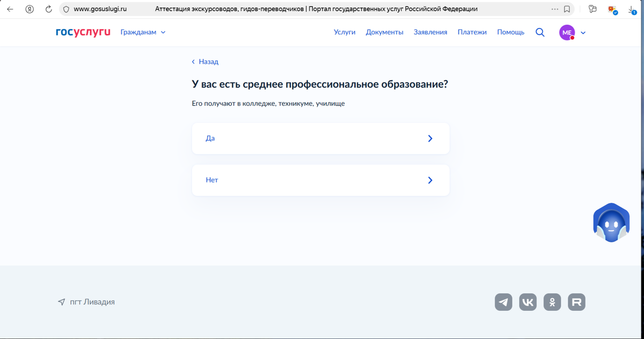
Task: Change location via пгт Ливадия geo icon
Action: (x=61, y=301)
